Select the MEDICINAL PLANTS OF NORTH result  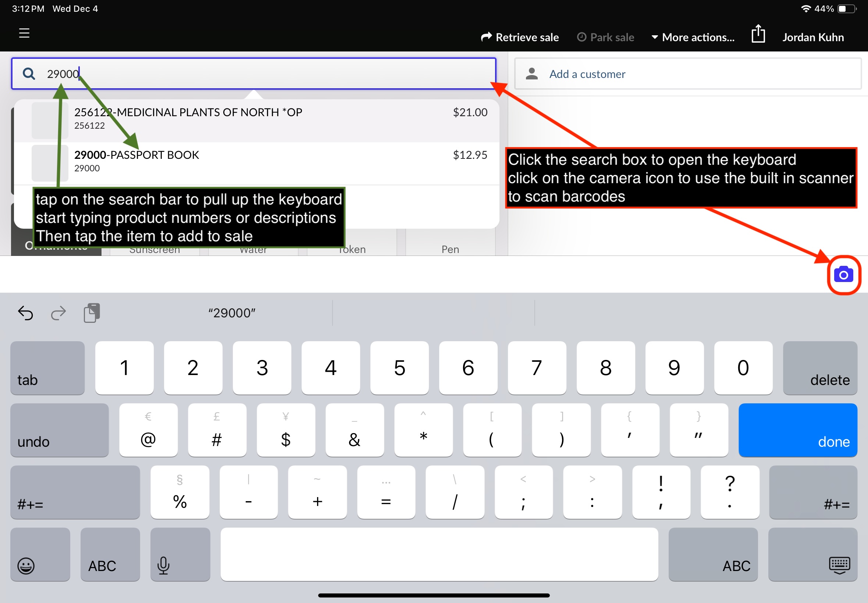[x=257, y=121]
